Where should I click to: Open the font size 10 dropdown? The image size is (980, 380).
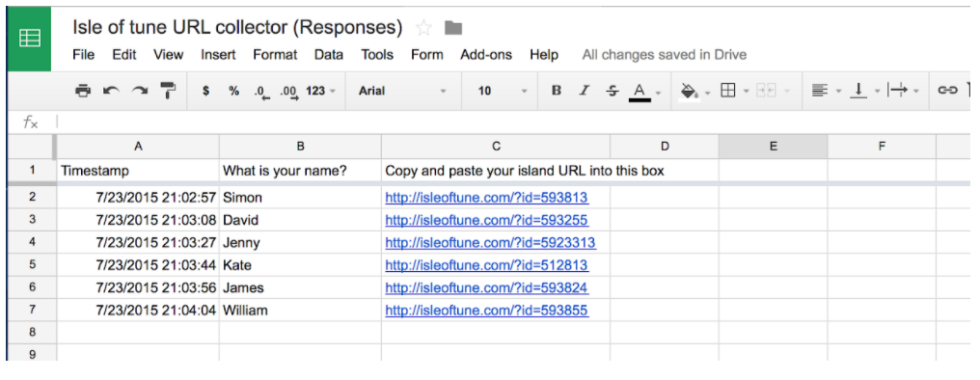[503, 91]
